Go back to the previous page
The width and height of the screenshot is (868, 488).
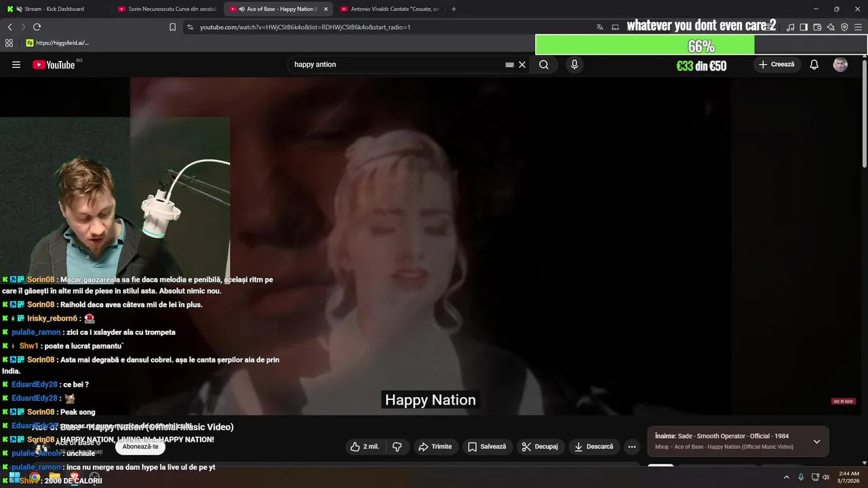9,27
